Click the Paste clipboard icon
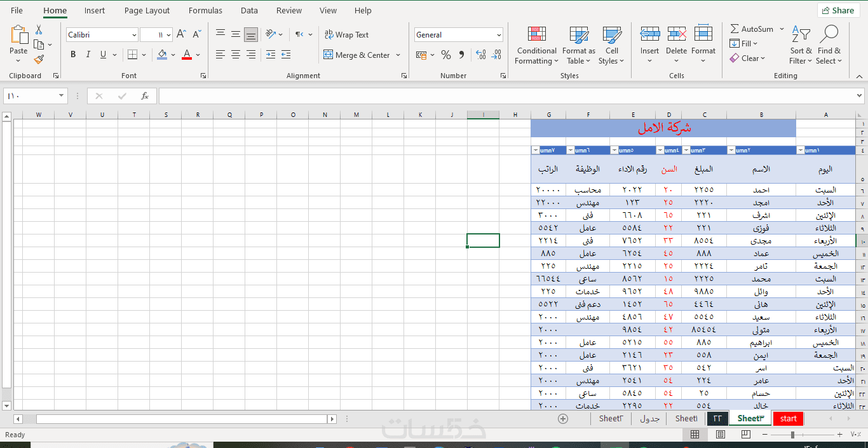Screen dimensions: 868x448 tap(19, 35)
